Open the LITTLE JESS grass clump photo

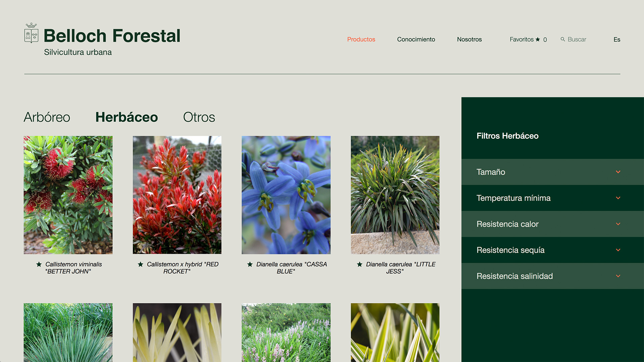click(x=395, y=195)
